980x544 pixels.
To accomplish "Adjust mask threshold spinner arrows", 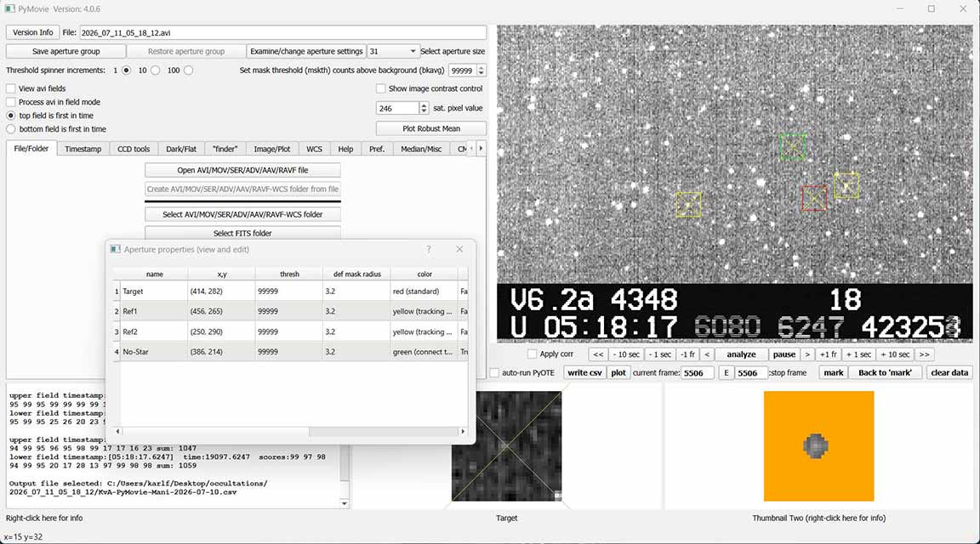I will [481, 71].
